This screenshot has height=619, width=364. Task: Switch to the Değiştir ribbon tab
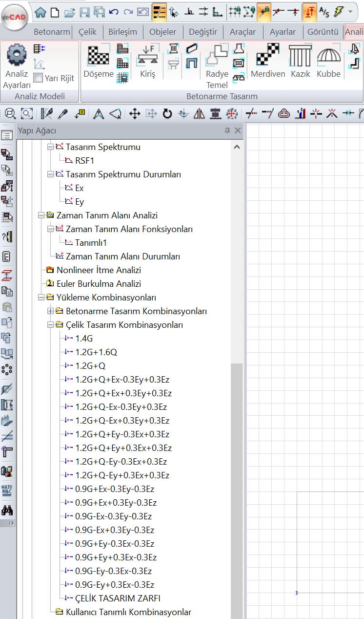click(203, 32)
